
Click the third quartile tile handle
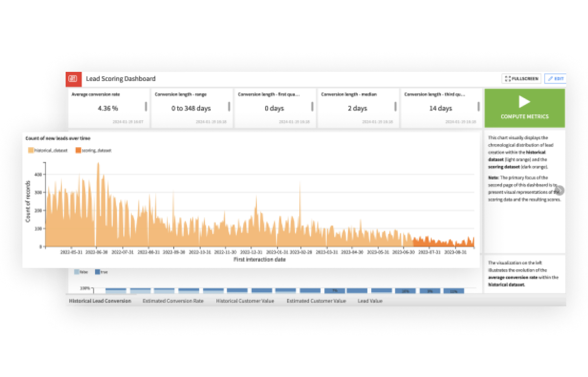478,106
